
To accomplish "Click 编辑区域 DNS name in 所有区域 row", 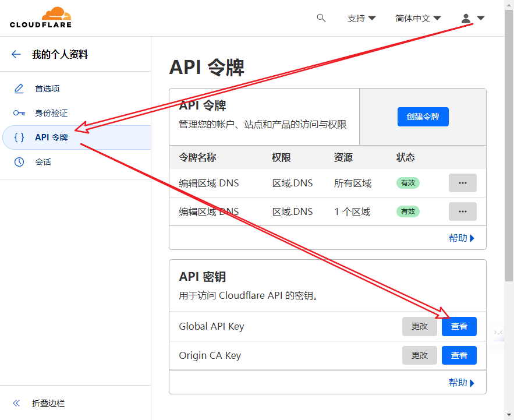I will pyautogui.click(x=209, y=183).
